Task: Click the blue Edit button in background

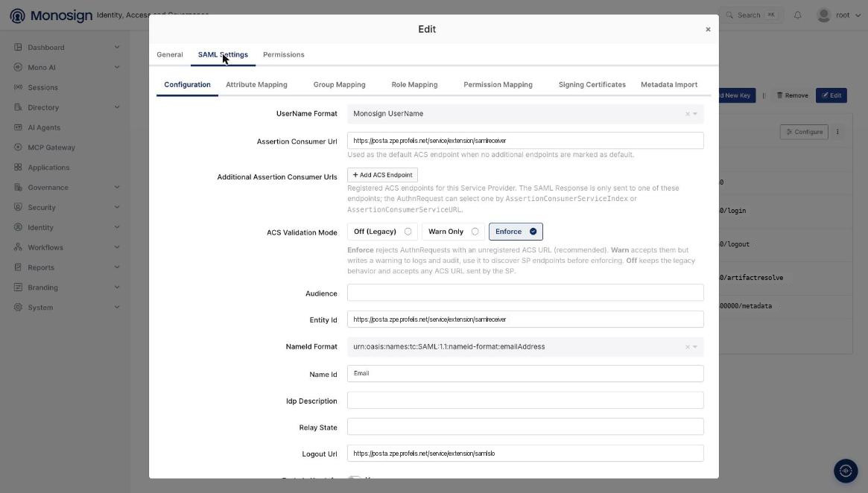Action: pos(831,95)
